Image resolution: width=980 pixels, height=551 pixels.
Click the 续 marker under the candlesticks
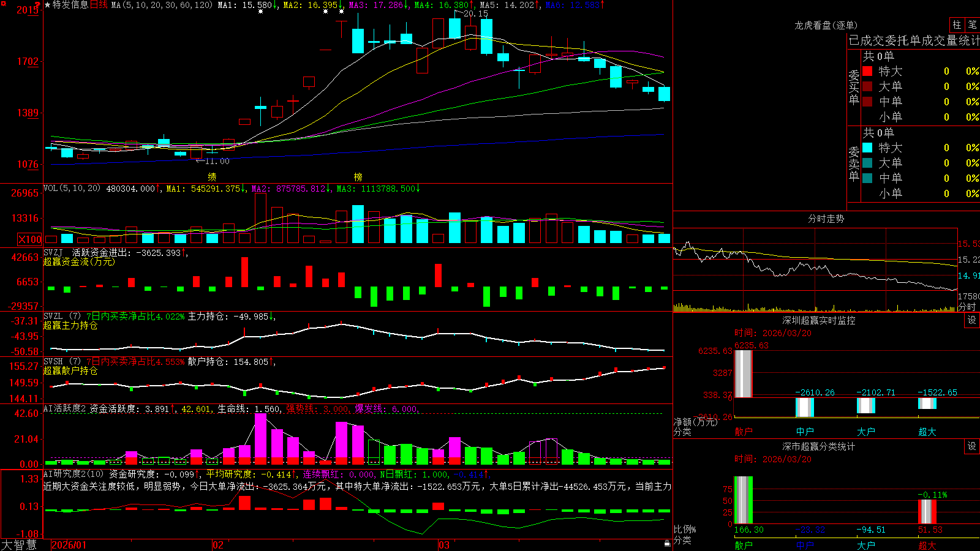point(212,177)
